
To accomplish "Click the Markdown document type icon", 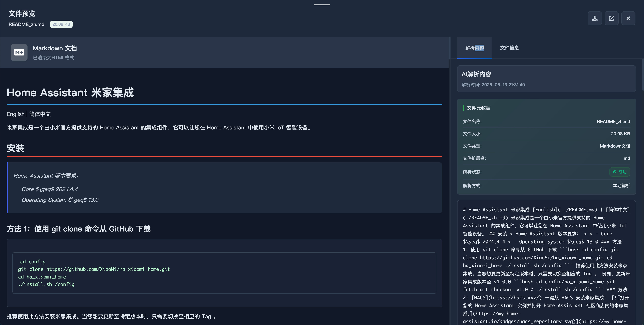I will [19, 52].
